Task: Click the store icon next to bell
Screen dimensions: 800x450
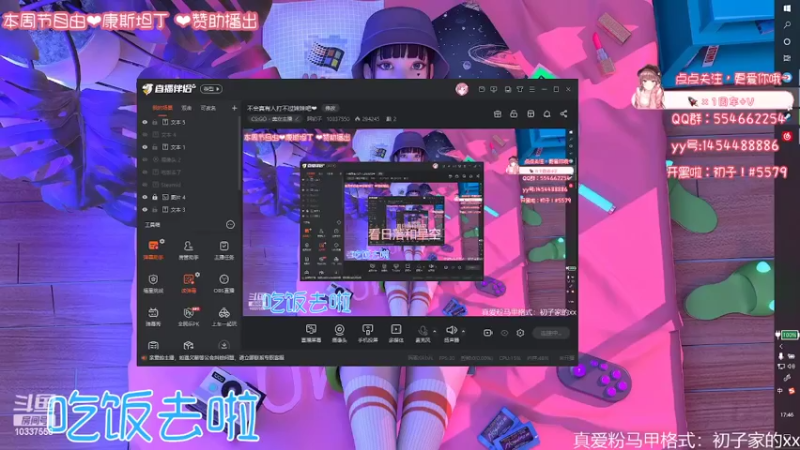Action: (x=531, y=114)
